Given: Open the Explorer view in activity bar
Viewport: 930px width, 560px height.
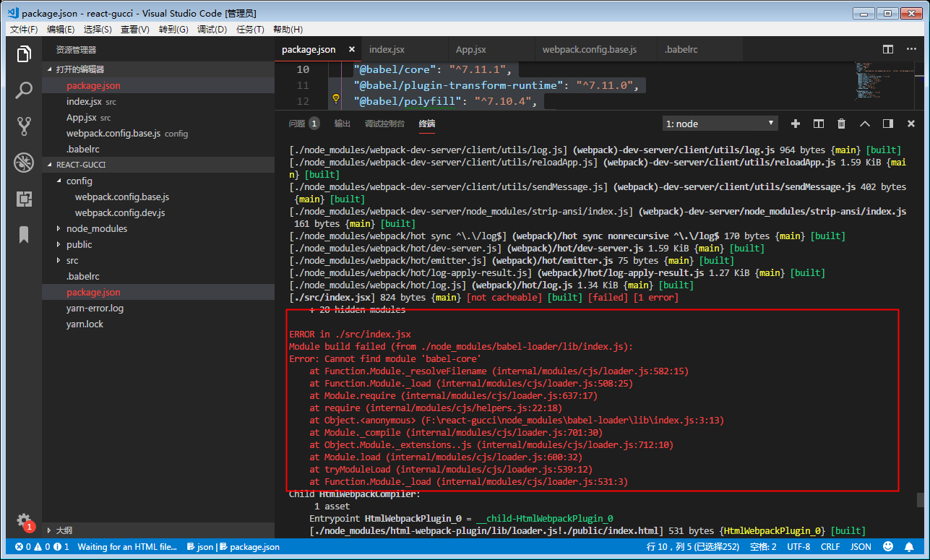Looking at the screenshot, I should click(x=25, y=54).
